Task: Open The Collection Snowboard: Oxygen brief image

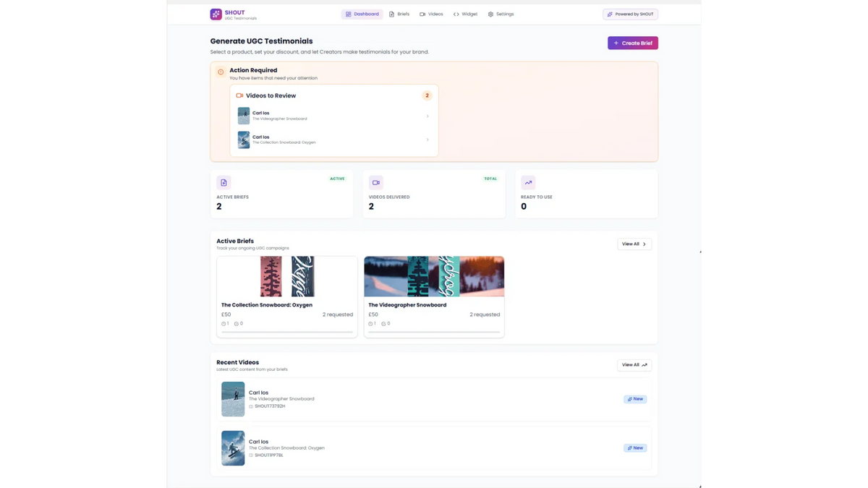Action: pyautogui.click(x=287, y=276)
